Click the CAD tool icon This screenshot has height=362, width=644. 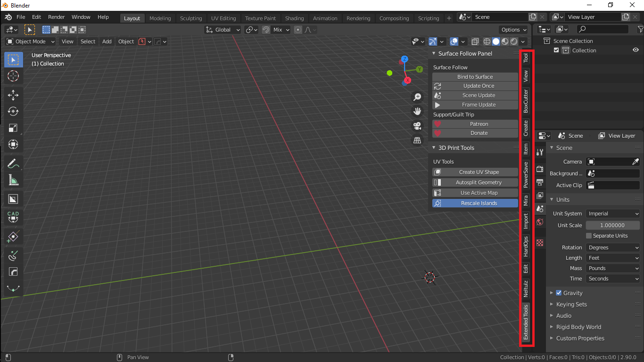(x=13, y=217)
